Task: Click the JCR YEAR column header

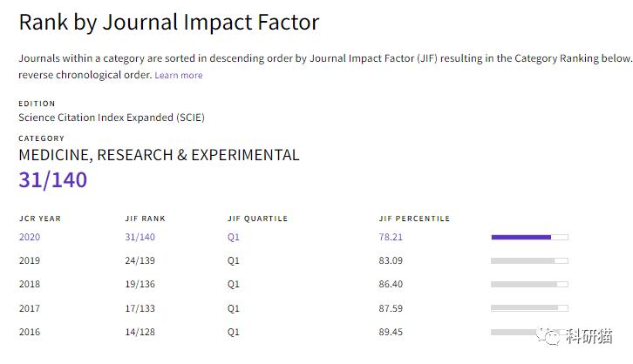Action: [40, 219]
